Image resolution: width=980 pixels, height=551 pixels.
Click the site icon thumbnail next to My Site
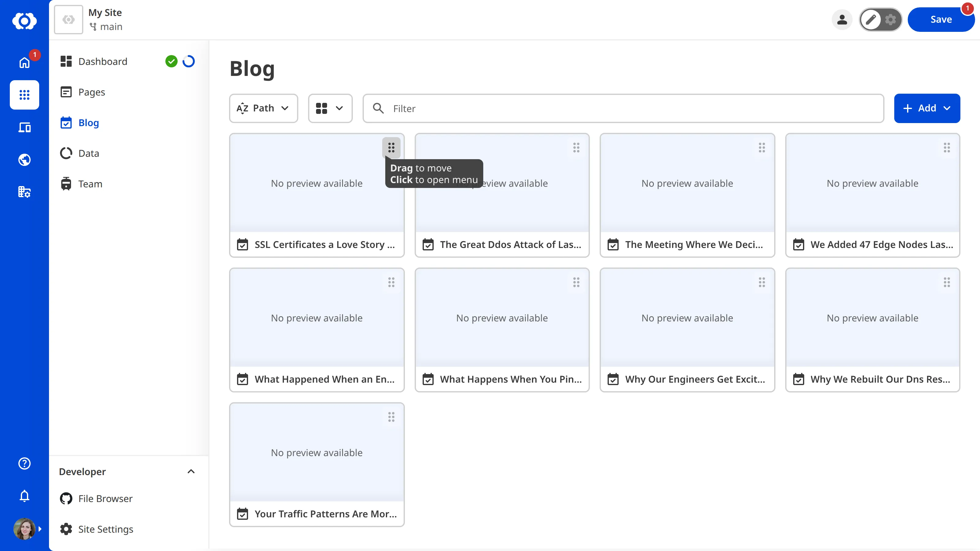coord(69,20)
